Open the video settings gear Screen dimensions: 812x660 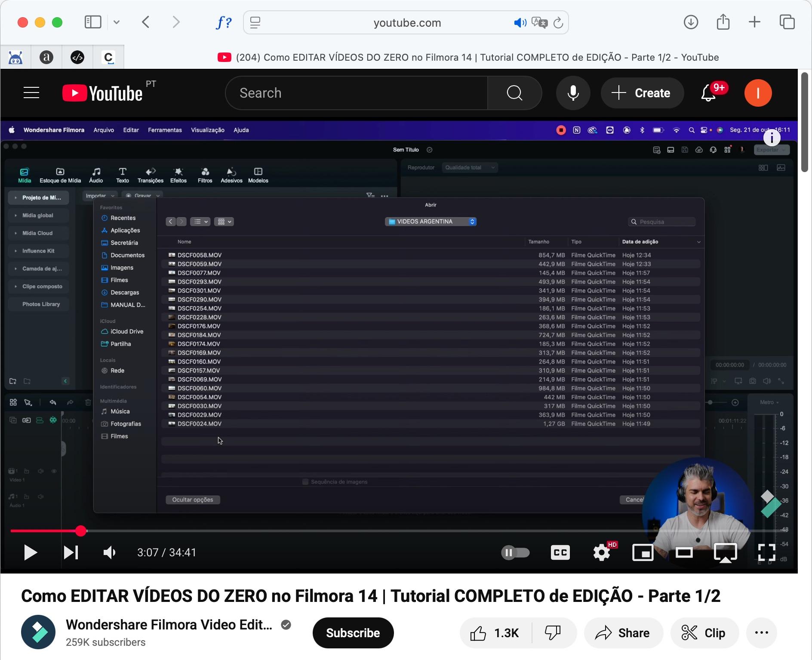point(601,552)
